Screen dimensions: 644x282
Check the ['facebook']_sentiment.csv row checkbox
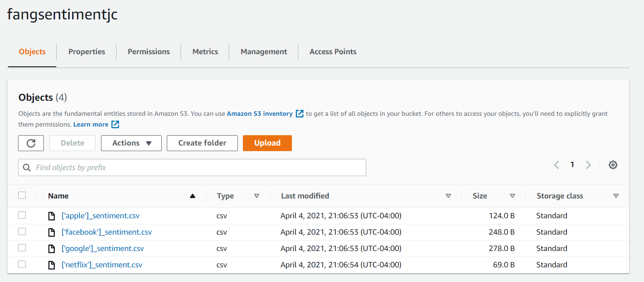coord(22,232)
